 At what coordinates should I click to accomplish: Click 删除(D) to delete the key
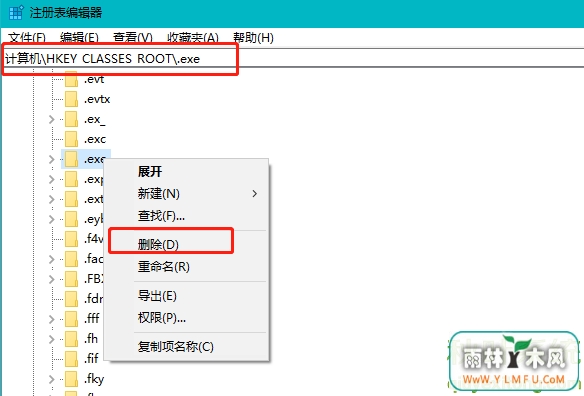[x=158, y=244]
